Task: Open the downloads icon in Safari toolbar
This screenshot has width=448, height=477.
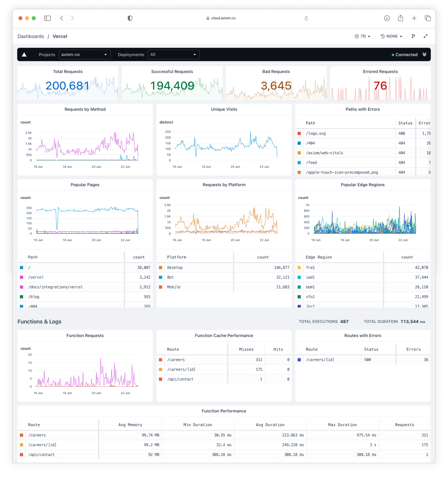Action: click(387, 18)
